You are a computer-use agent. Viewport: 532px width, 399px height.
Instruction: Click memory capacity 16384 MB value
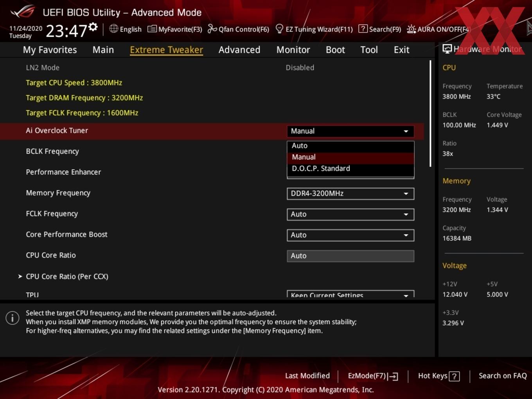point(457,238)
